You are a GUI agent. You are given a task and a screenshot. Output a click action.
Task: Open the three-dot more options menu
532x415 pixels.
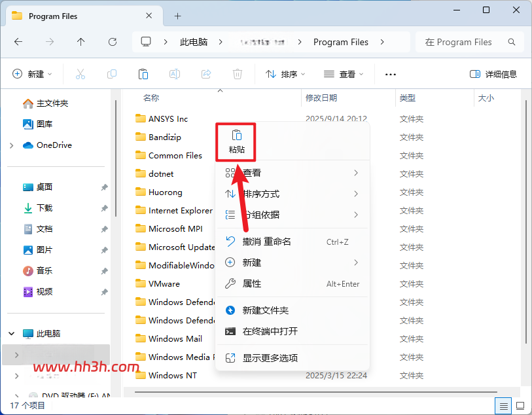(x=391, y=75)
